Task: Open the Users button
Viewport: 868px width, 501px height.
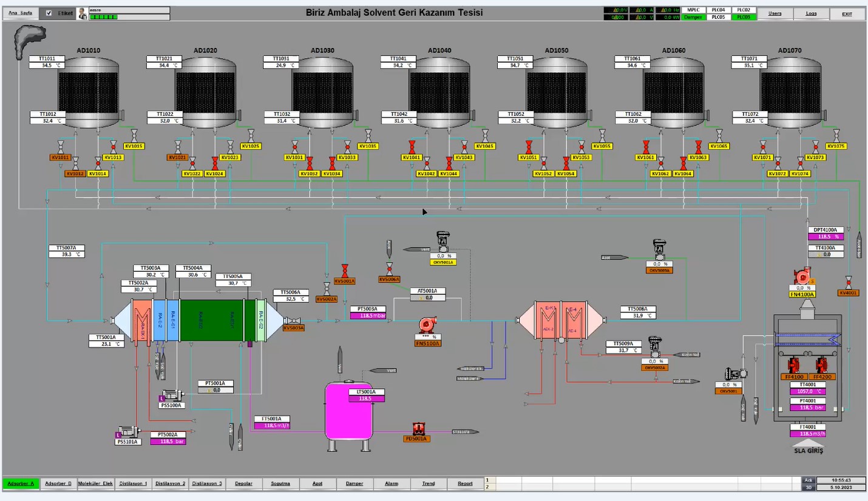Action: point(775,13)
